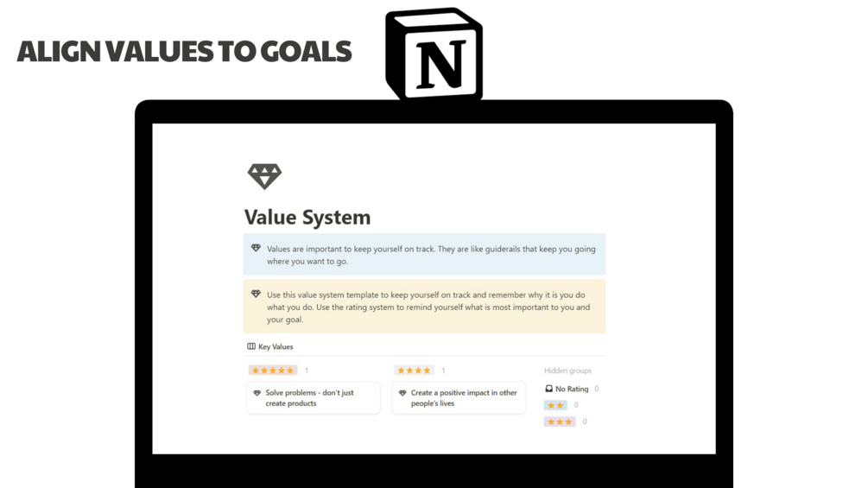Click the diamond page icon above the title

264,176
